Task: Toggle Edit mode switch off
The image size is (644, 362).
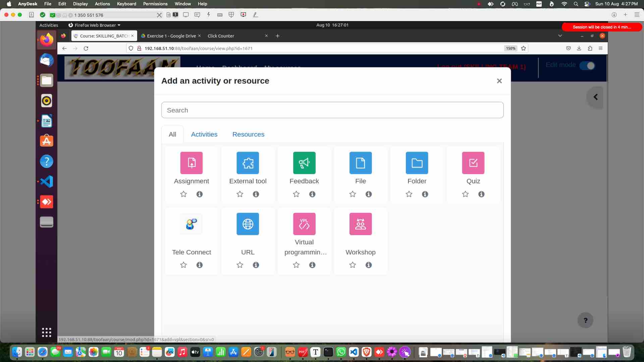Action: click(x=588, y=66)
